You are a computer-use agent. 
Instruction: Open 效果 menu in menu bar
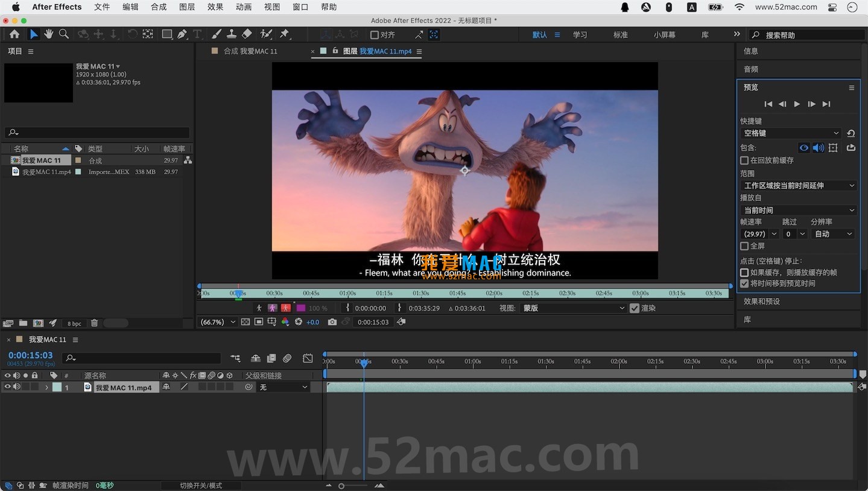tap(215, 7)
